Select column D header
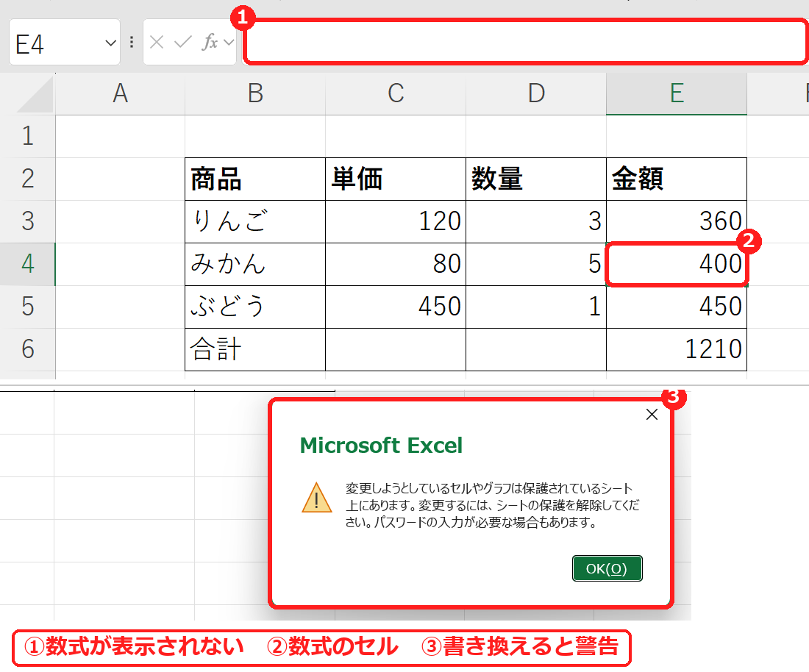This screenshot has height=672, width=809. pos(536,94)
